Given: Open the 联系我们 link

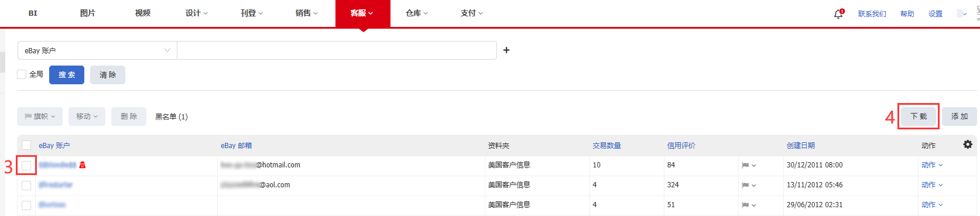Looking at the screenshot, I should pyautogui.click(x=872, y=14).
